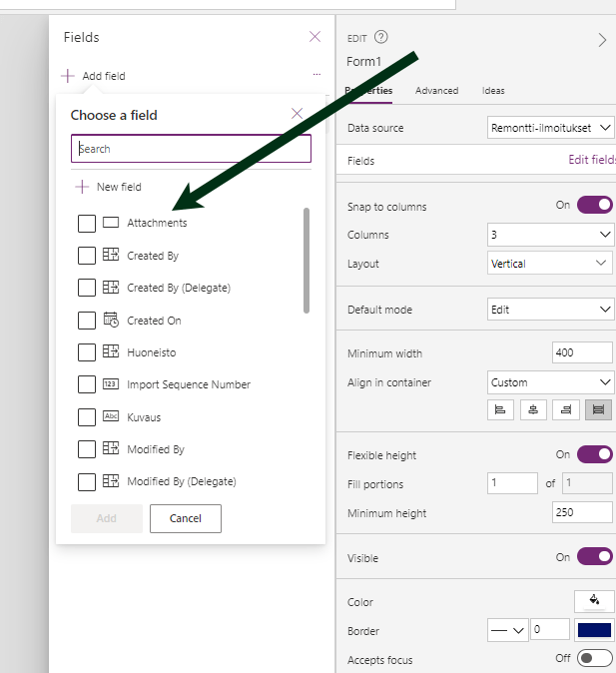Check the Attachments field checkbox
Image resolution: width=616 pixels, height=673 pixels.
87,224
